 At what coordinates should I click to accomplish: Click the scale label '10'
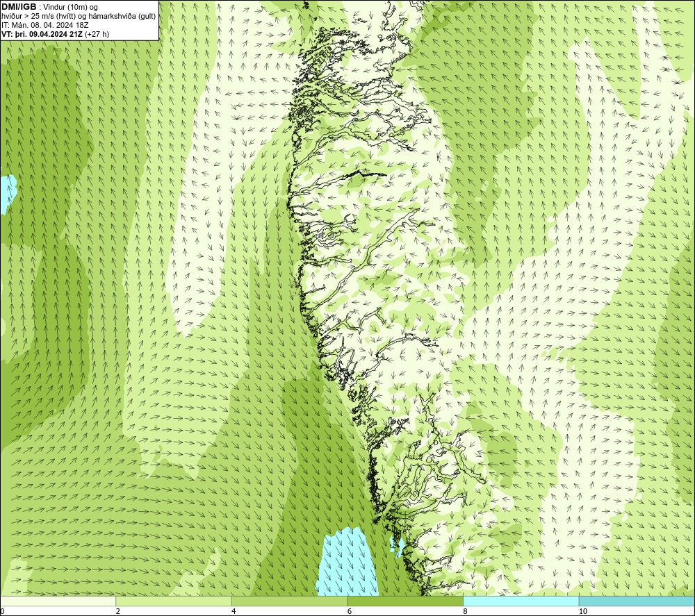tap(583, 611)
